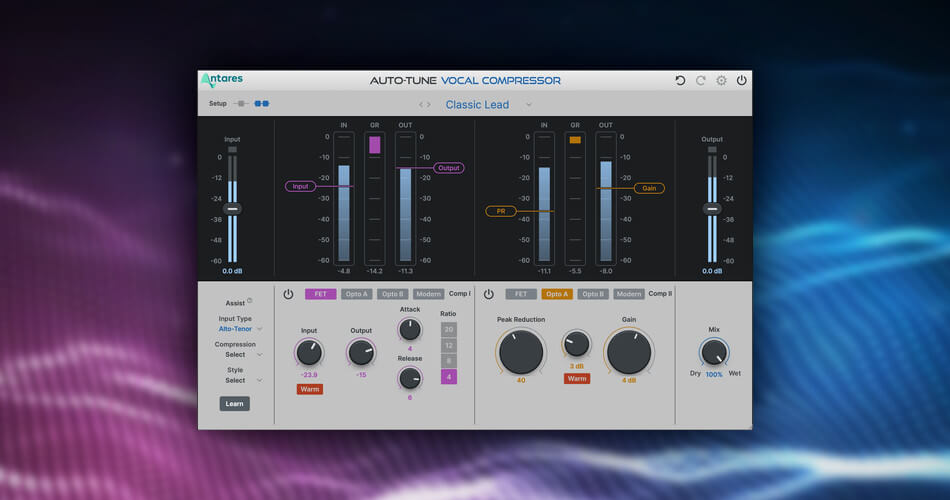Select ratio 8 on Comp I

pos(449,361)
